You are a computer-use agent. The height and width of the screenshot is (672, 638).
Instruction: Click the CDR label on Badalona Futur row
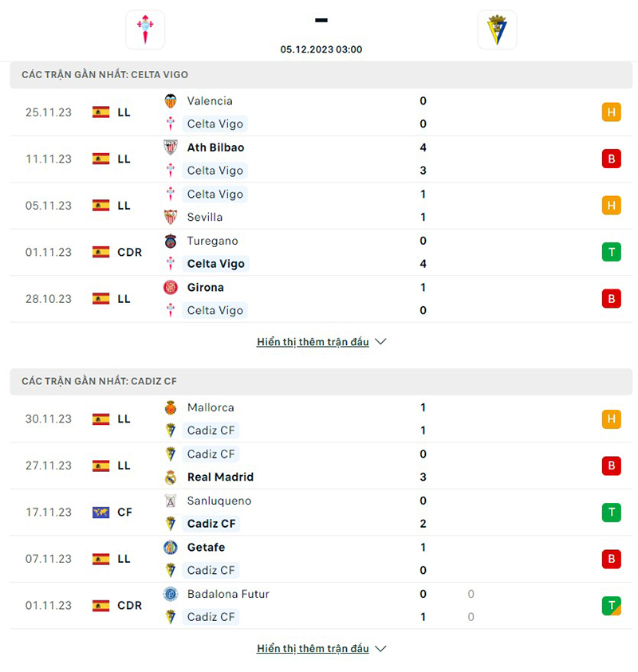click(x=129, y=606)
